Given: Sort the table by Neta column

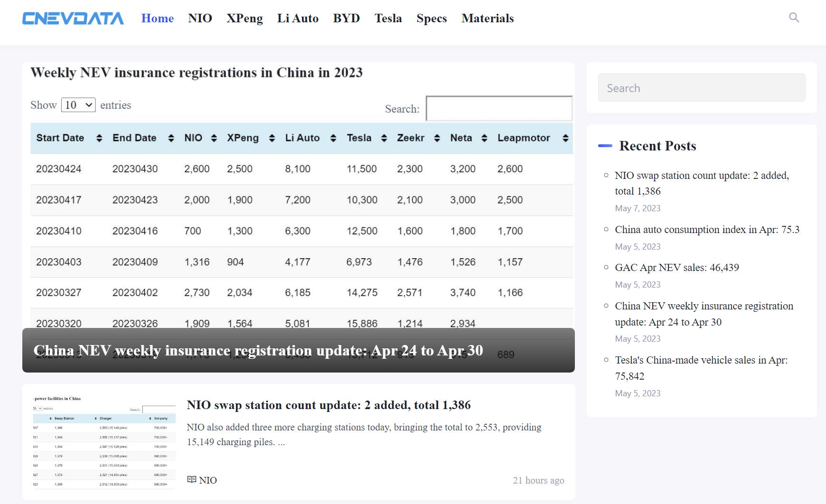Looking at the screenshot, I should (x=484, y=138).
